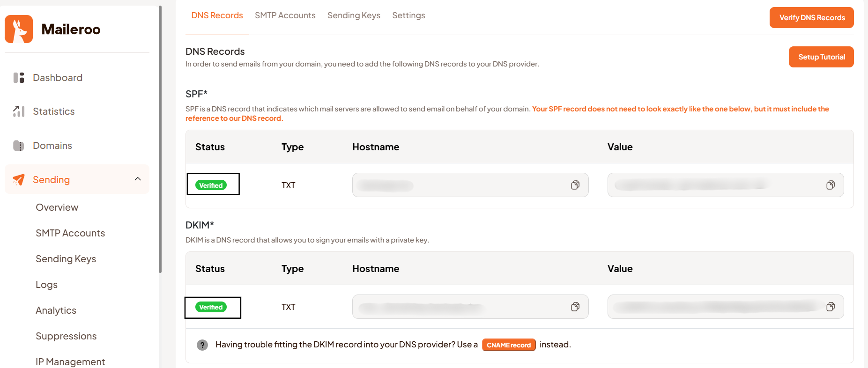
Task: Switch to the SMTP Accounts tab
Action: click(285, 15)
